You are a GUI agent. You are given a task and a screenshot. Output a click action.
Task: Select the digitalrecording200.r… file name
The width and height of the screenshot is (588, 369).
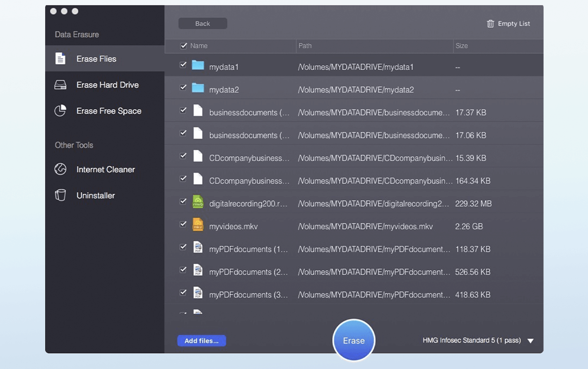coord(248,204)
